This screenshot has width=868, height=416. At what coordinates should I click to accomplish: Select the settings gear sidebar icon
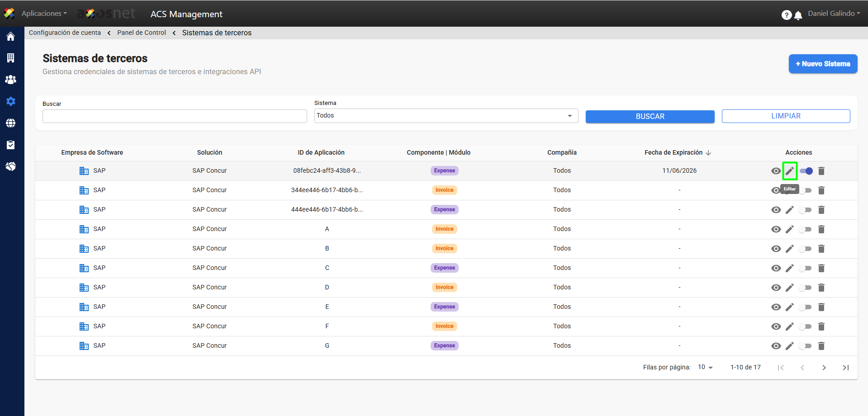click(10, 101)
